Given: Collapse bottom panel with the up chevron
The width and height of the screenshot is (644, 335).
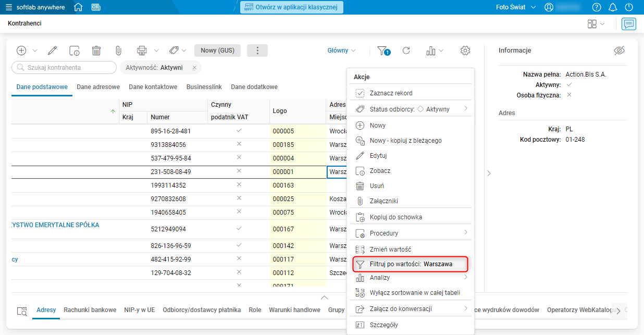Looking at the screenshot, I should click(x=325, y=297).
